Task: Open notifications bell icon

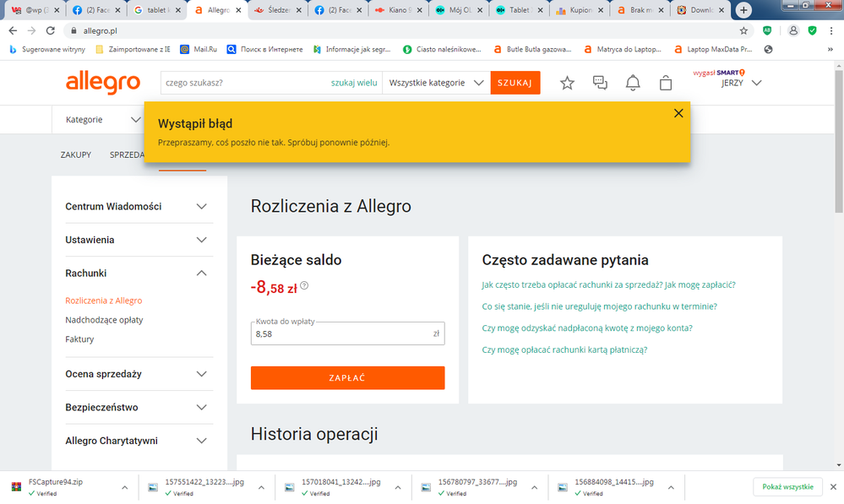Action: tap(633, 83)
